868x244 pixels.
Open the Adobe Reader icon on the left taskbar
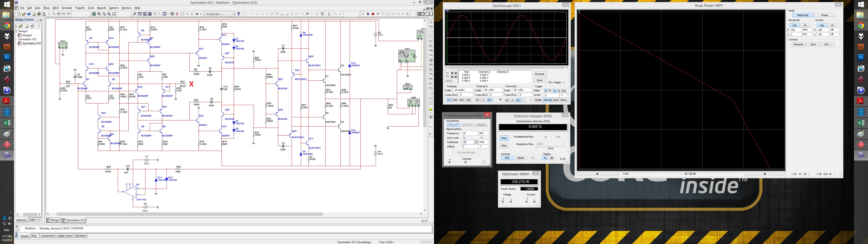point(7,101)
